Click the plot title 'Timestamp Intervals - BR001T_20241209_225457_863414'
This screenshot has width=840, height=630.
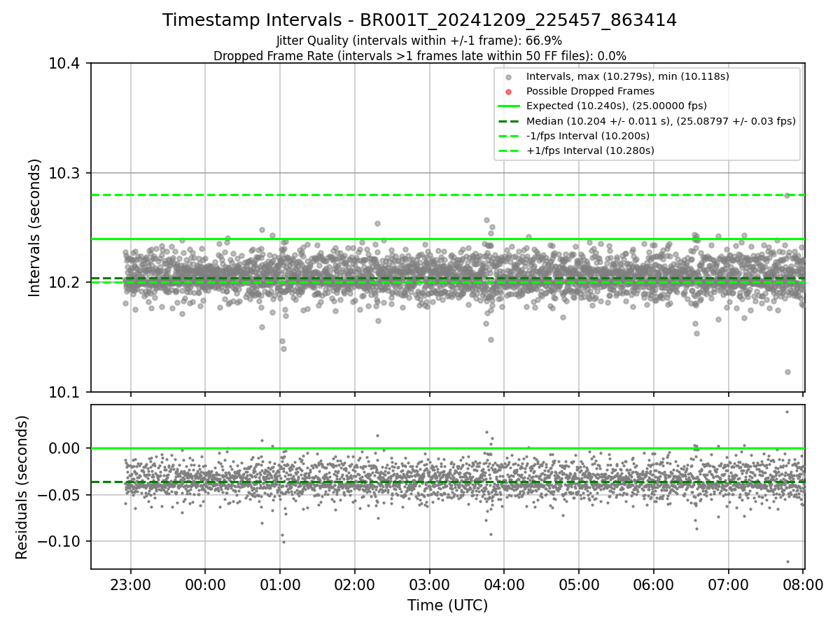pos(419,20)
